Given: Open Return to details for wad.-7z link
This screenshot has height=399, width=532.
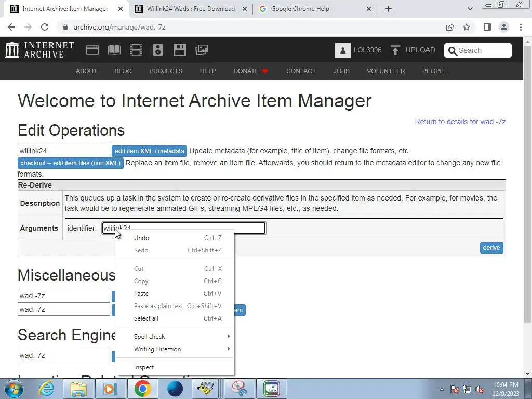Looking at the screenshot, I should point(460,122).
